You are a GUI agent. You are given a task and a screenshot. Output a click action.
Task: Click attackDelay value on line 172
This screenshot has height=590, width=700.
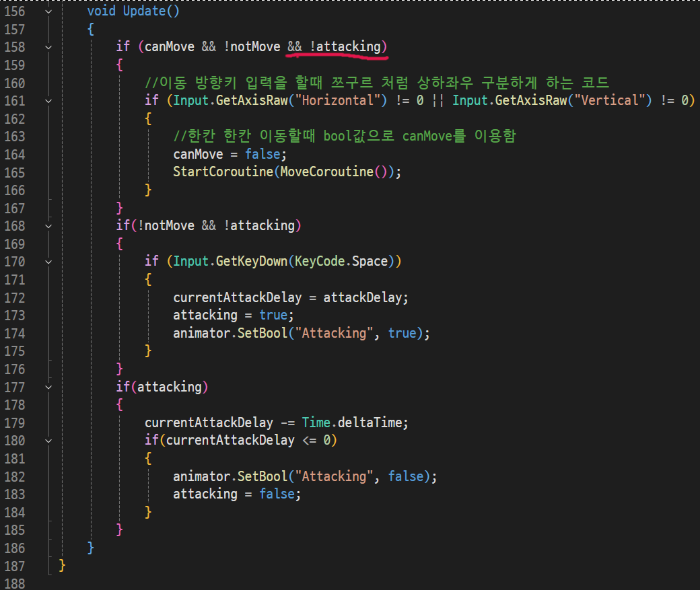tap(362, 297)
